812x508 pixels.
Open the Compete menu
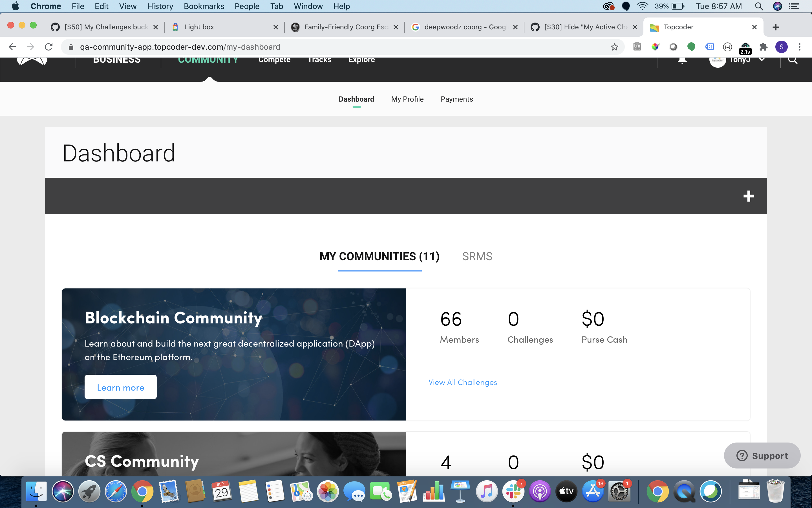pyautogui.click(x=274, y=60)
